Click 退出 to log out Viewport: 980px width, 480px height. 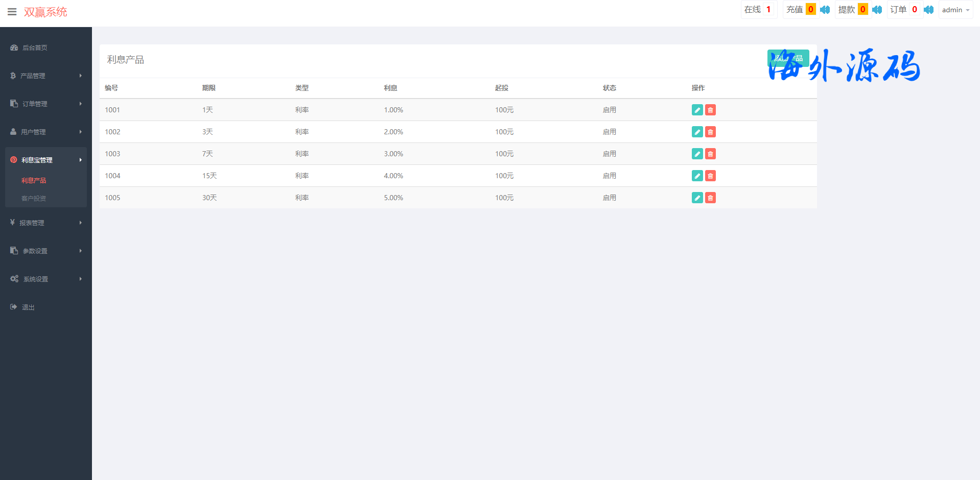click(28, 307)
